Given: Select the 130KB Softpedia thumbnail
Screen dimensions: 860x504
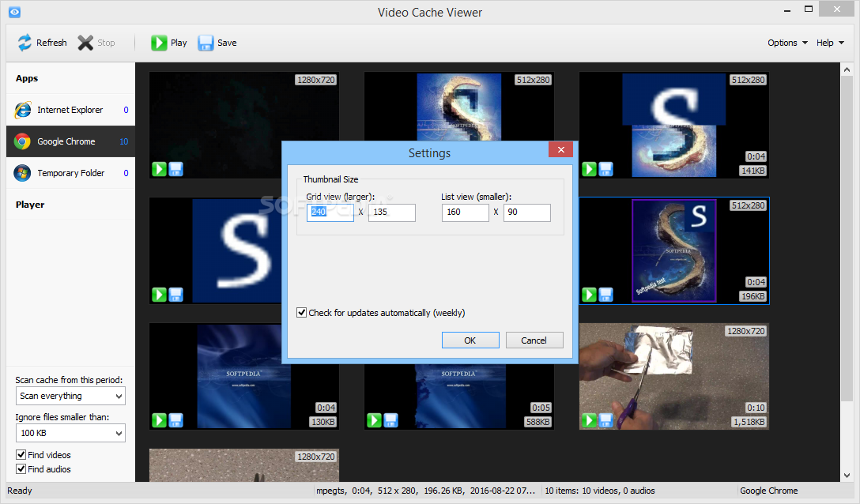Looking at the screenshot, I should [244, 376].
